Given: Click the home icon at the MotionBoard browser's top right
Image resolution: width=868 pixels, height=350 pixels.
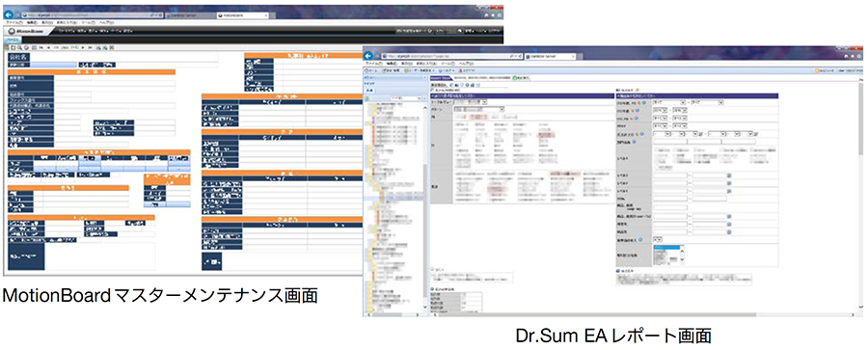Looking at the screenshot, I should click(x=485, y=16).
